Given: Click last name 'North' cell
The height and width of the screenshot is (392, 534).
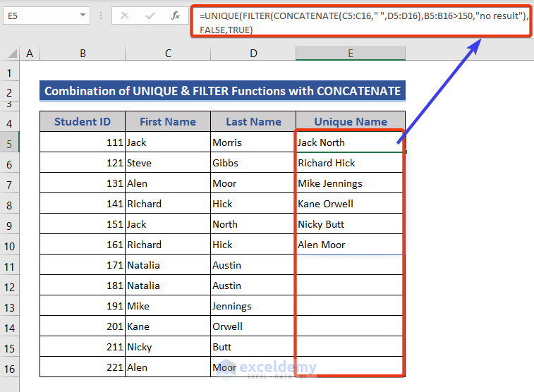Looking at the screenshot, I should pyautogui.click(x=253, y=223).
